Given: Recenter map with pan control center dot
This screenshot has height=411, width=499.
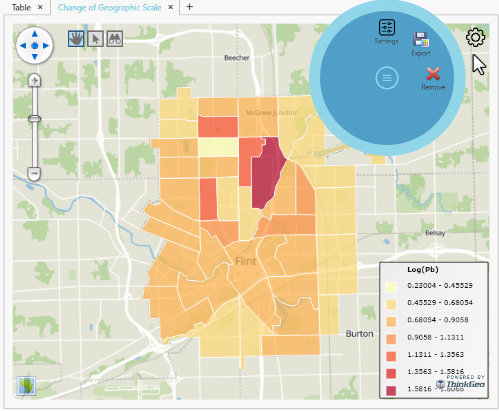Looking at the screenshot, I should (x=35, y=46).
